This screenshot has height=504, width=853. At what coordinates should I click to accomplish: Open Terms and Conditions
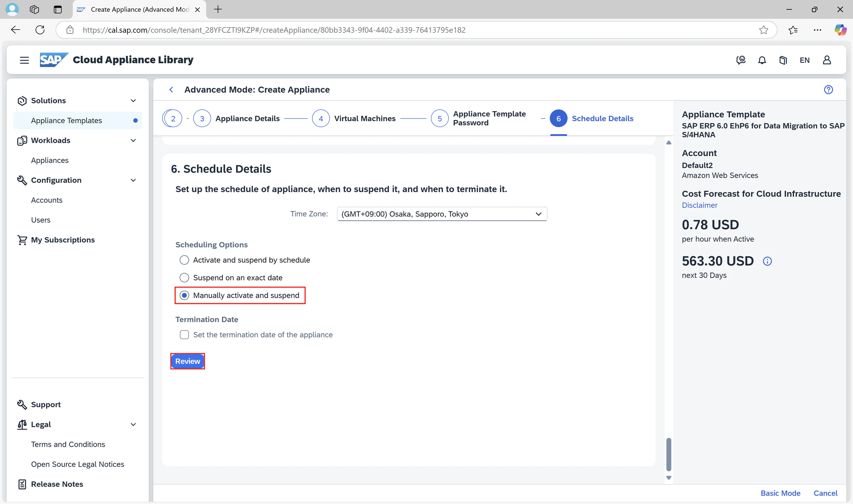click(68, 444)
